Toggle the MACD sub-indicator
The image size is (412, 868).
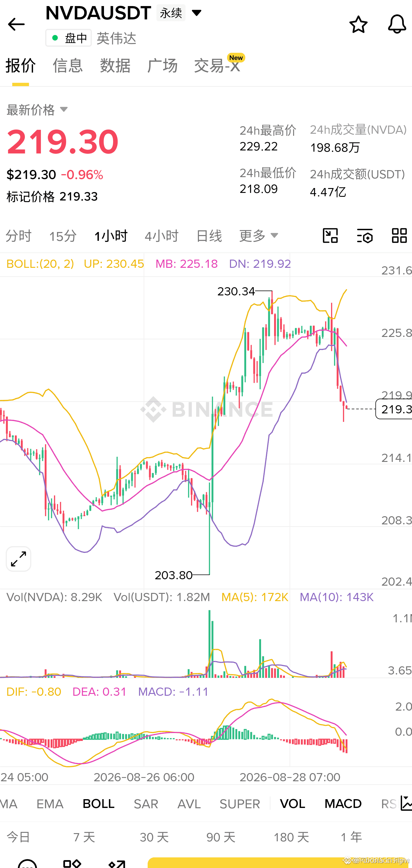(343, 804)
